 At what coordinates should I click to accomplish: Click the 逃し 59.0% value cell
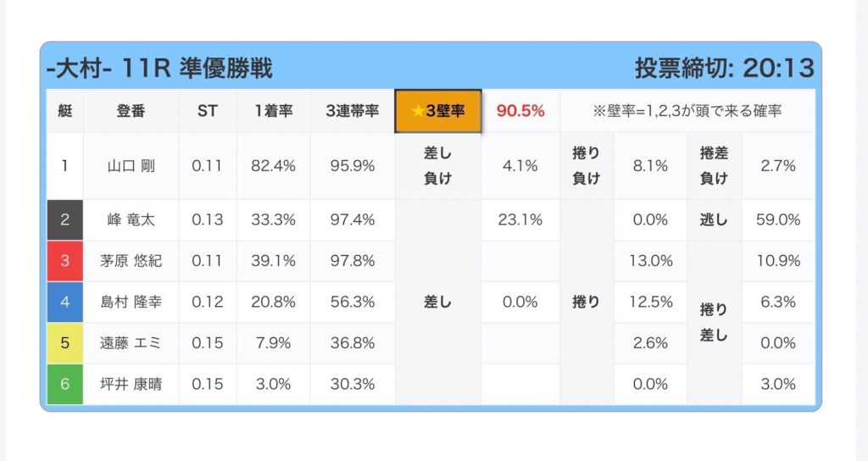point(778,219)
